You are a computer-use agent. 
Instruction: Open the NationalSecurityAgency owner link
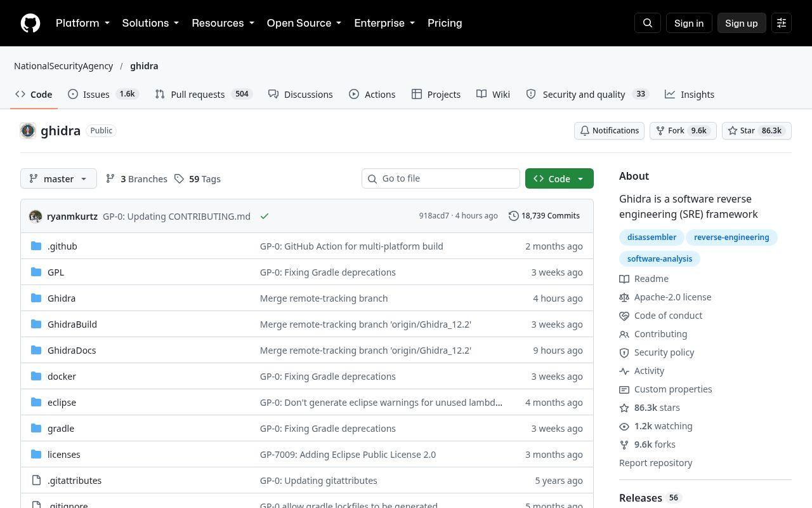click(63, 66)
